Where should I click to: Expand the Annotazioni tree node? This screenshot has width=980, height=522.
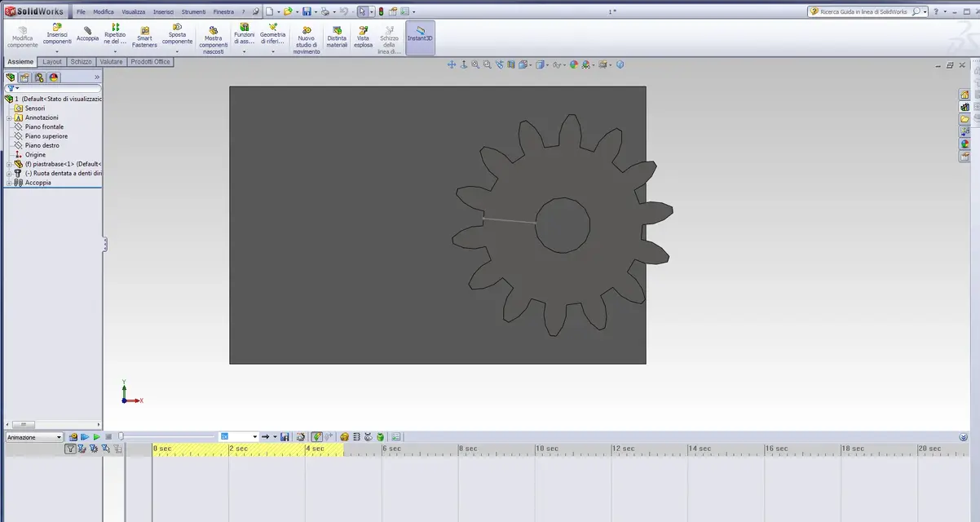[x=9, y=117]
